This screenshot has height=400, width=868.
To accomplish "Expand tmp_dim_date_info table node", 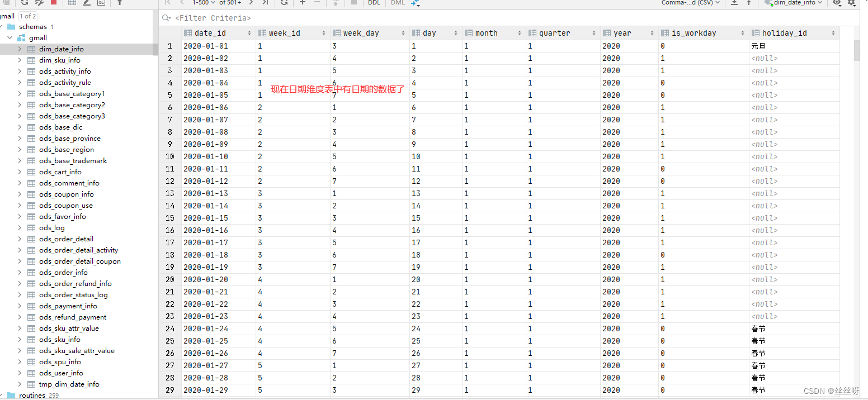I will 20,384.
